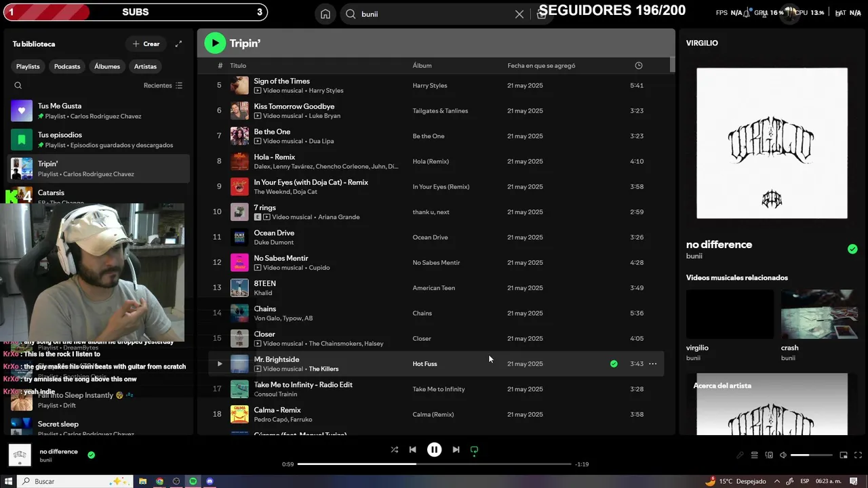
Task: Open more options for Mr. Brightside
Action: [652, 364]
